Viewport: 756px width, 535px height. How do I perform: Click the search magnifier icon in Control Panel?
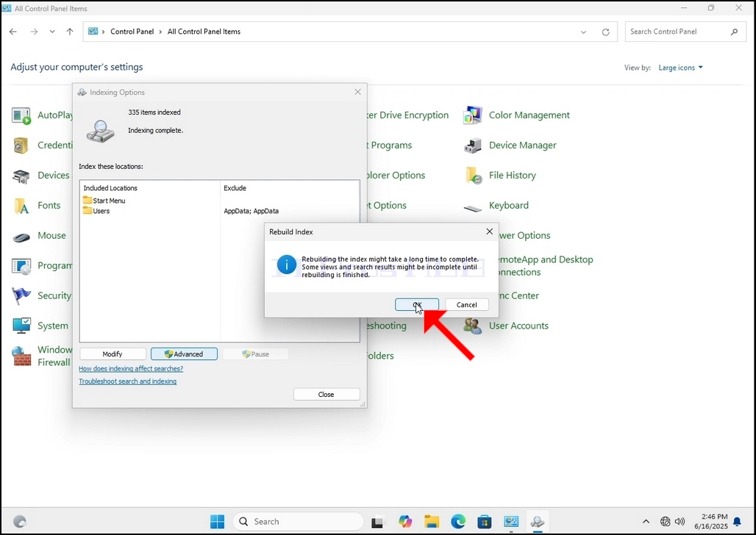[734, 32]
